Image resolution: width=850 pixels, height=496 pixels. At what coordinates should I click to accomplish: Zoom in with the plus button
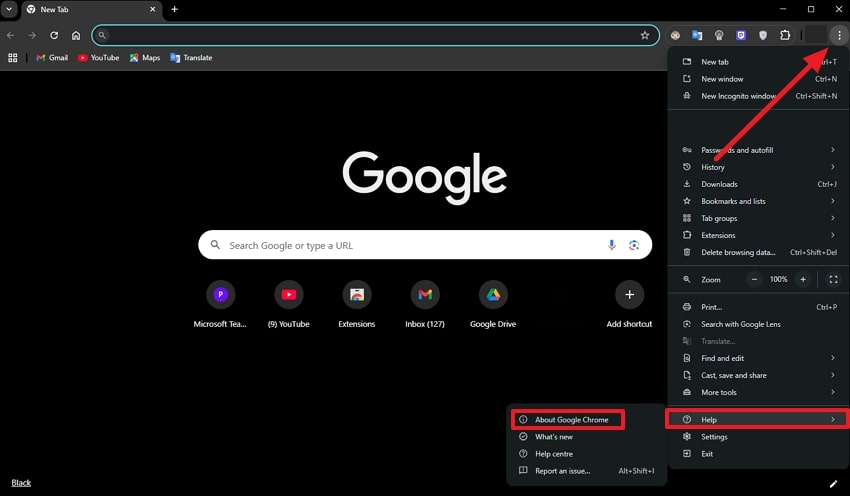pos(803,279)
